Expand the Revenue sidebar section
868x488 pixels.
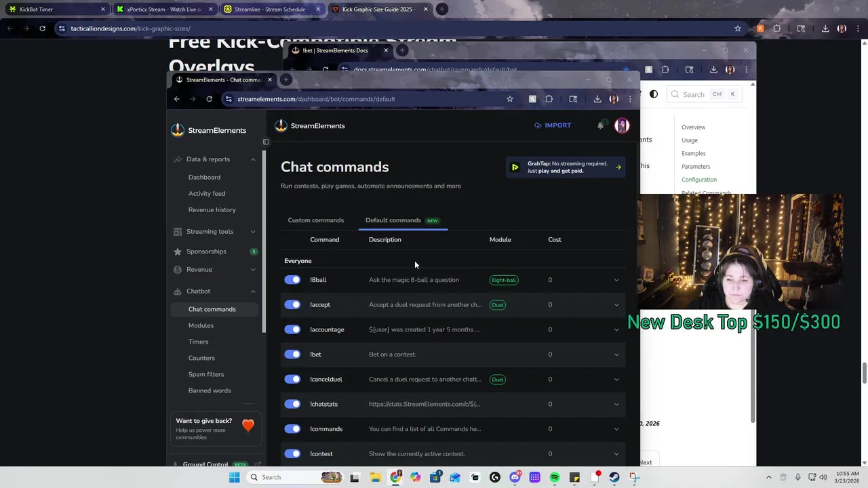click(x=253, y=270)
